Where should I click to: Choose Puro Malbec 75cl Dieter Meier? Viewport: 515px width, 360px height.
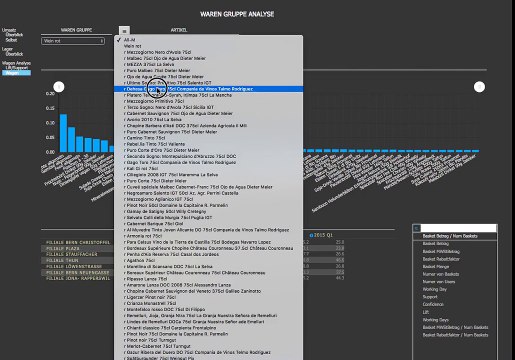[x=208, y=70]
